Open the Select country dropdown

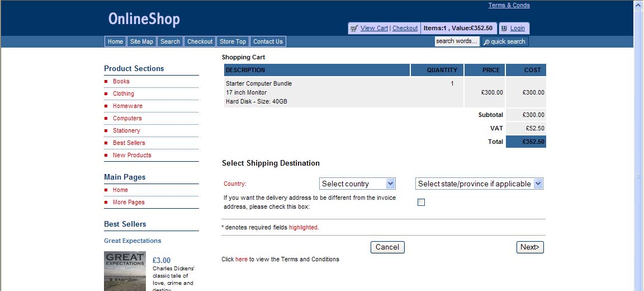358,184
